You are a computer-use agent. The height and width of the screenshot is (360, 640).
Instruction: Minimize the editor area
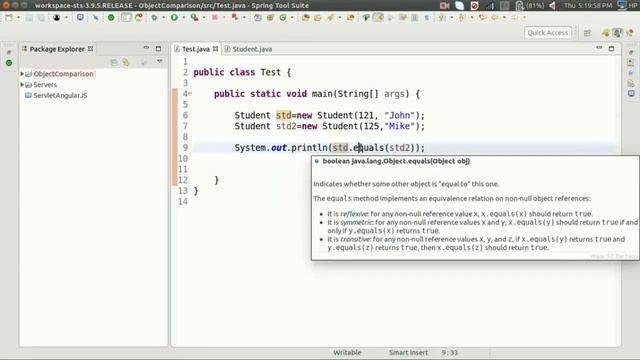click(599, 48)
